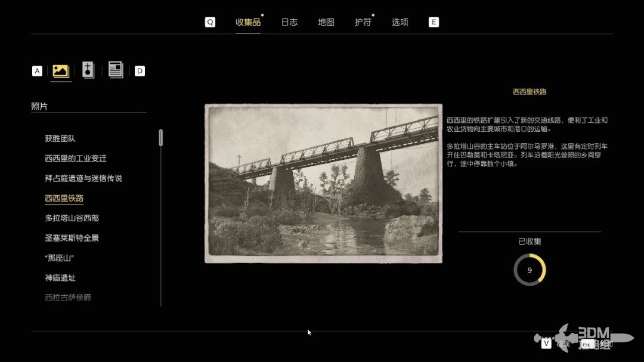Select 圣塞莱斯特全景 photo entry

click(x=72, y=238)
